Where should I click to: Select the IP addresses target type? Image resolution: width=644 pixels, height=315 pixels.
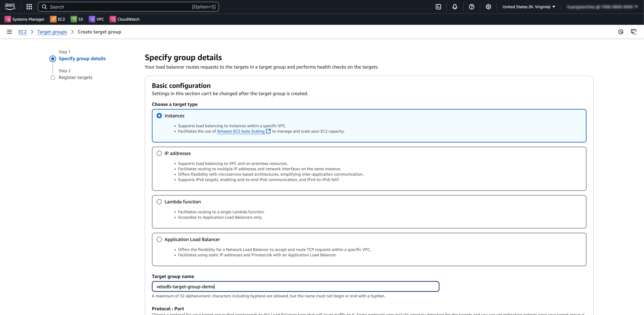point(159,153)
